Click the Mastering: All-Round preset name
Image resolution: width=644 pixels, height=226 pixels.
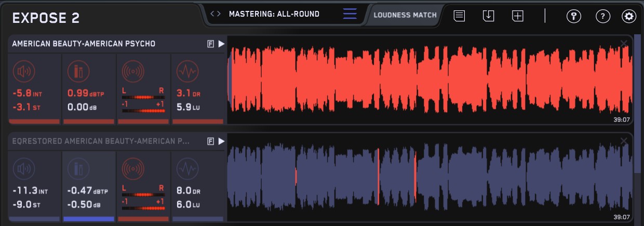274,14
